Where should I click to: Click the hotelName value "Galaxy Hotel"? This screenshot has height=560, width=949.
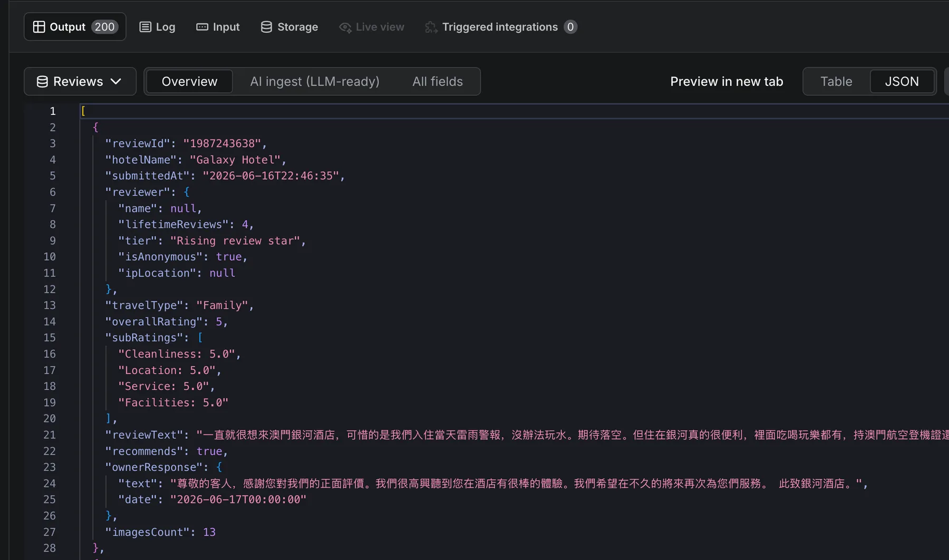click(235, 160)
